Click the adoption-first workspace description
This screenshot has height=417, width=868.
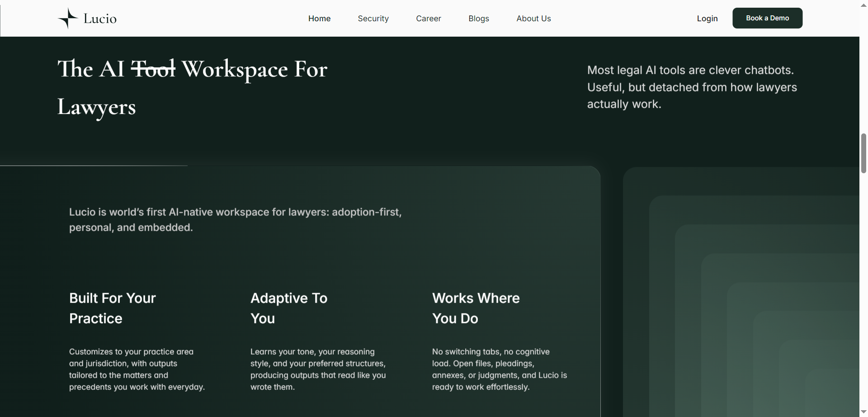(235, 219)
